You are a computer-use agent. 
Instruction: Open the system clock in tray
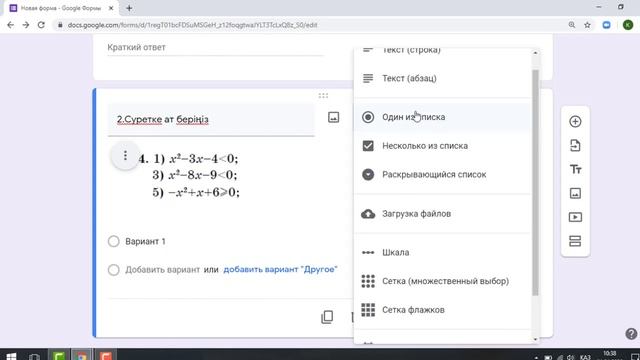tap(610, 355)
